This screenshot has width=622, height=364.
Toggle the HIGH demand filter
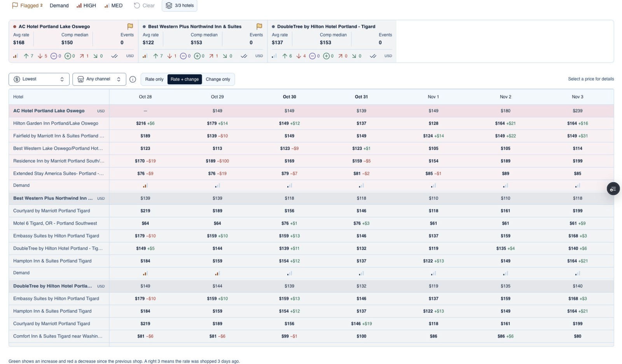tap(86, 5)
